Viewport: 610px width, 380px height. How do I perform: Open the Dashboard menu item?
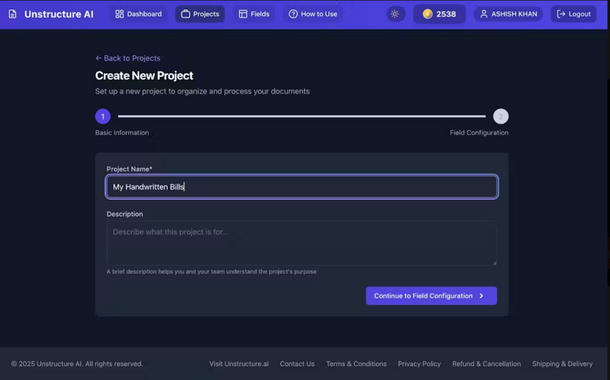[x=138, y=14]
